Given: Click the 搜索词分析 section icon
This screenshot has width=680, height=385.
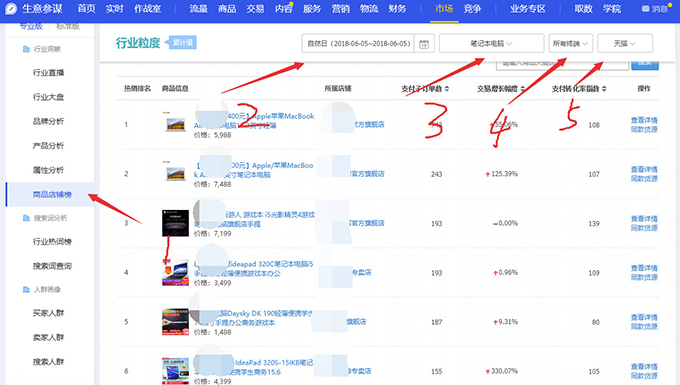Looking at the screenshot, I should pos(26,218).
